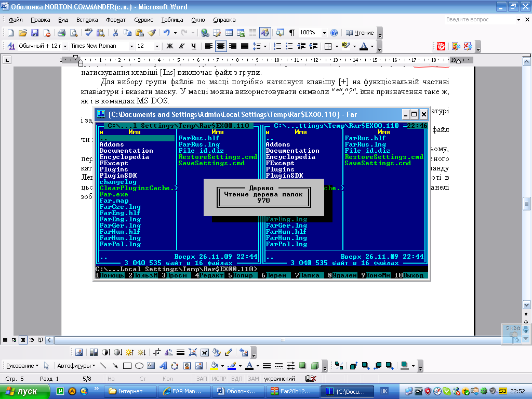This screenshot has width=532, height=399.
Task: Run spelling and grammar check
Action: pyautogui.click(x=88, y=33)
